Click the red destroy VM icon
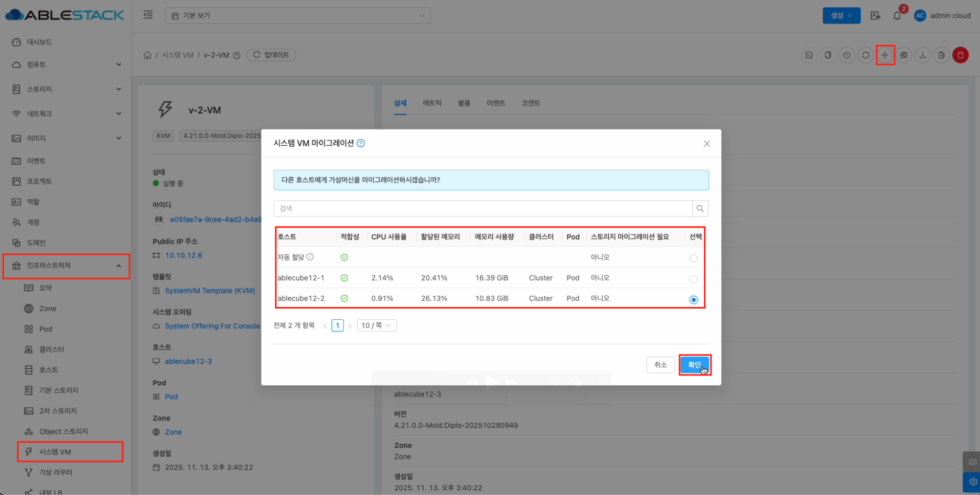The width and height of the screenshot is (980, 495). tap(960, 55)
